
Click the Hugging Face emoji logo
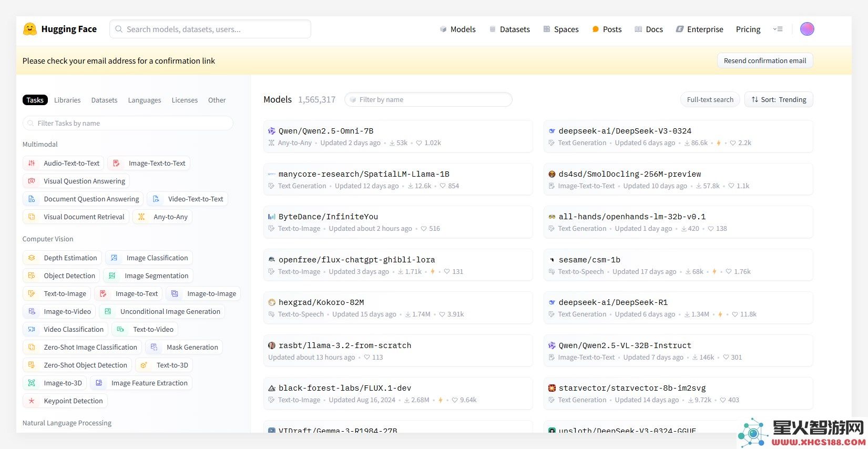(30, 29)
